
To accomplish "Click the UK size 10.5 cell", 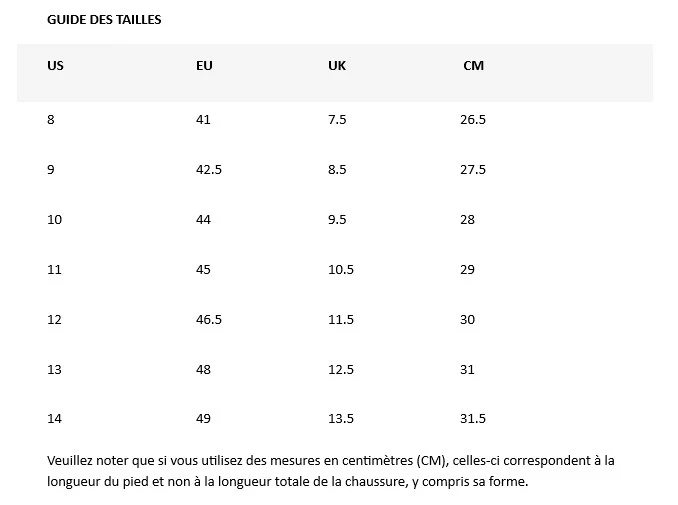I will pos(341,270).
